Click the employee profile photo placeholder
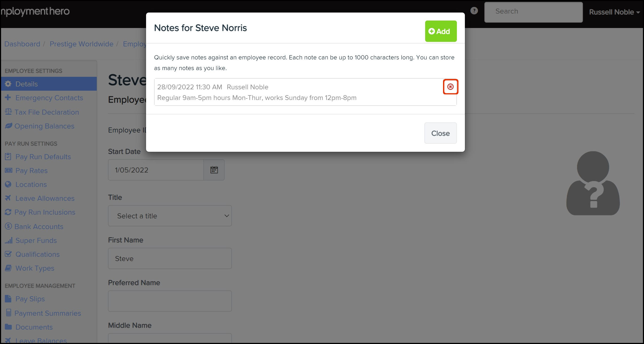Image resolution: width=644 pixels, height=344 pixels. 593,183
